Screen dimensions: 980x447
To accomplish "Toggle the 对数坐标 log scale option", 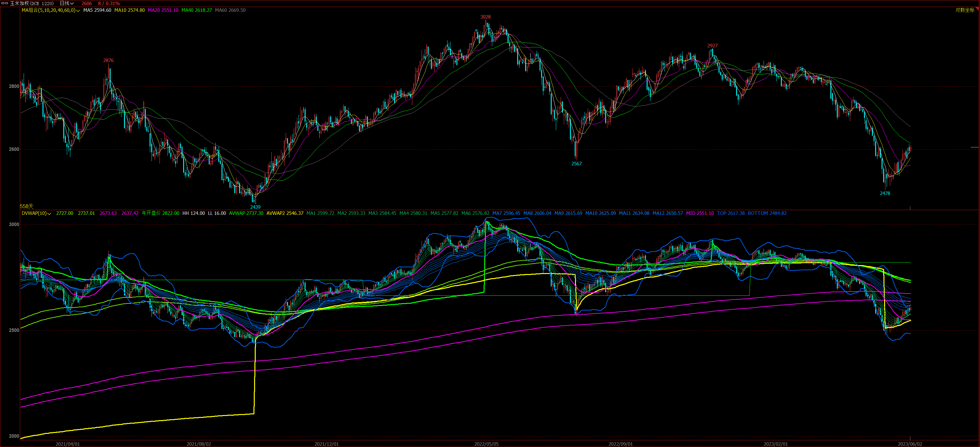I will point(965,10).
